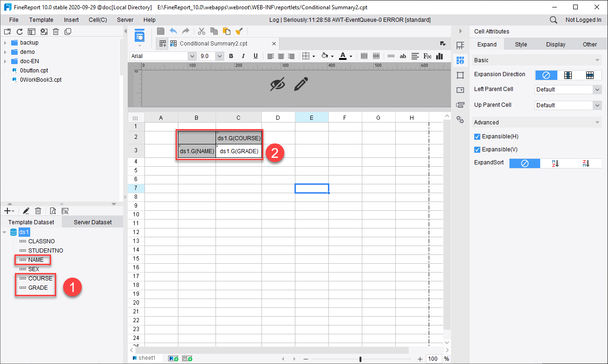This screenshot has height=364, width=608.
Task: Click the zoom slider handle
Action: point(360,359)
